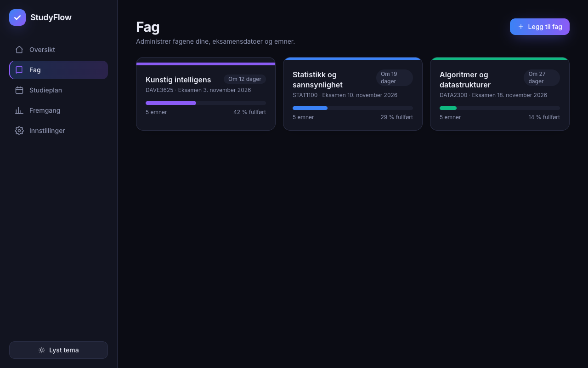Click the purple Kunstig intelligens progress bar

tap(206, 103)
